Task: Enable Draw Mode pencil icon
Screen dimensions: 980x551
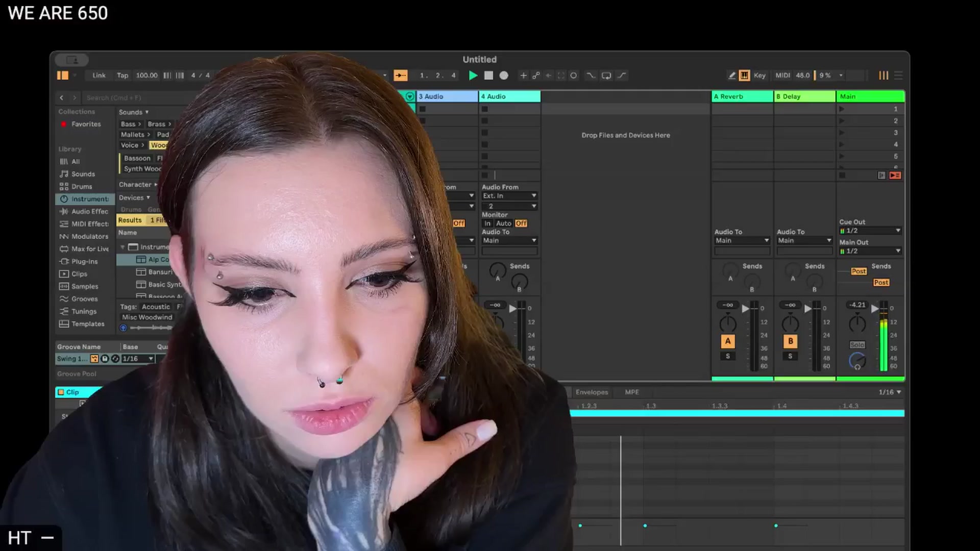Action: tap(732, 76)
